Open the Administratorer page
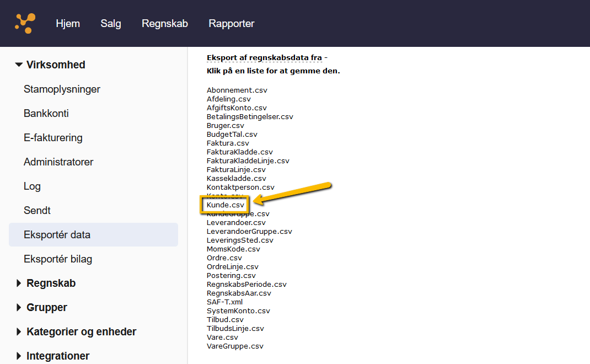590x364 pixels. coord(58,162)
